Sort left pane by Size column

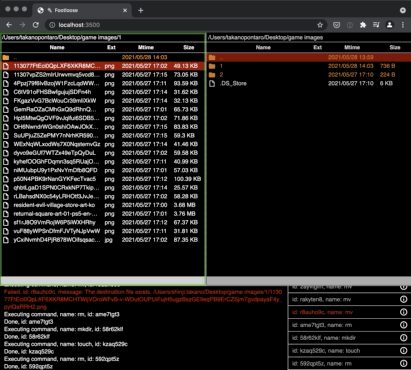189,47
